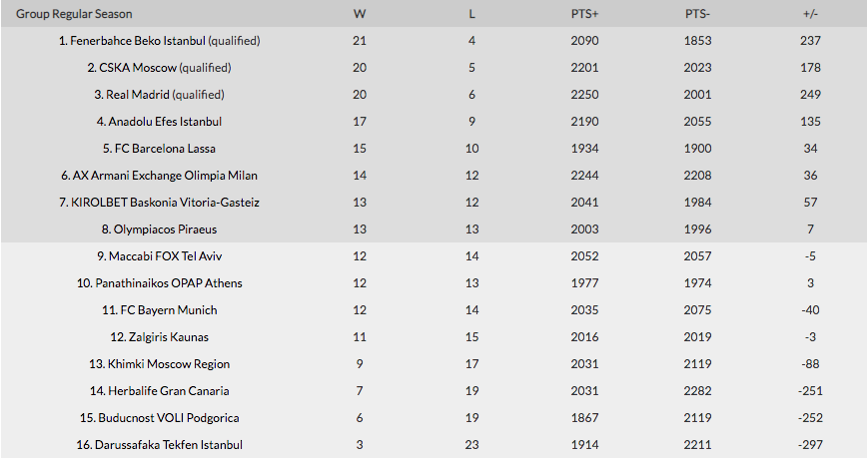Open Khimki Moscow Region entry

168,364
